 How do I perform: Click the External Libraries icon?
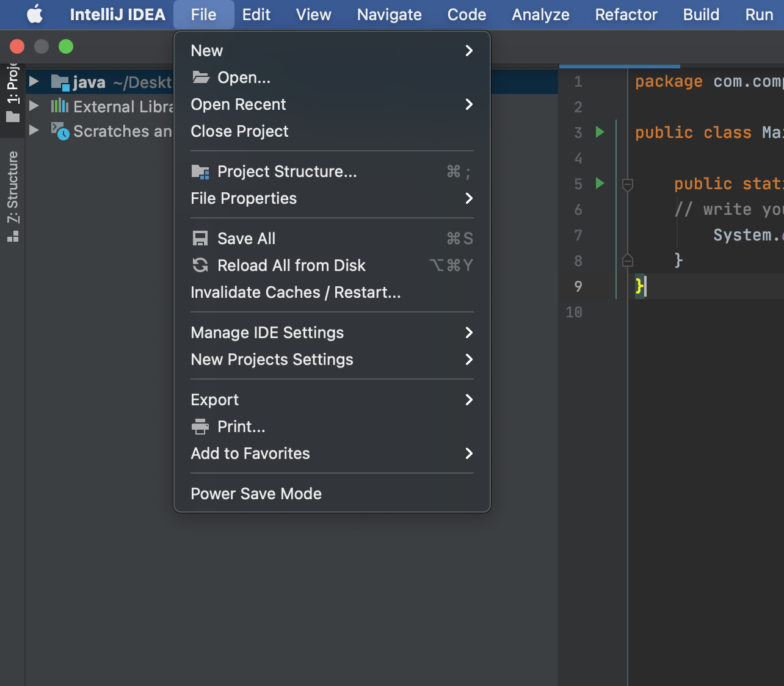point(60,106)
